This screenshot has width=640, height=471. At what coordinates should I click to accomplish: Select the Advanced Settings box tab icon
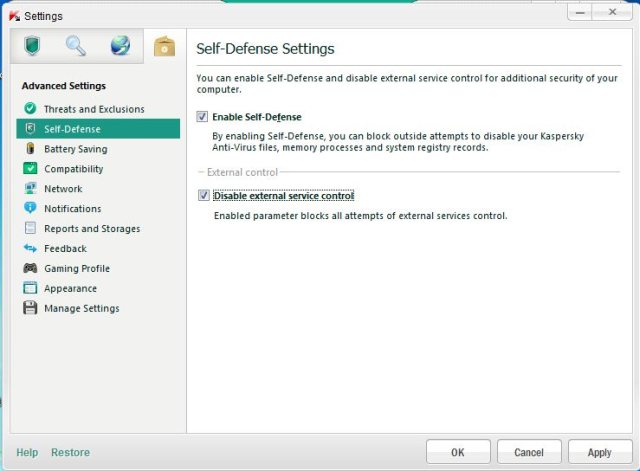point(164,46)
